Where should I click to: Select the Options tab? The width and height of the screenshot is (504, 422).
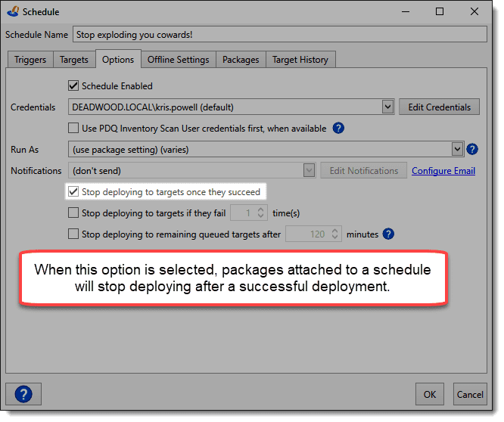coord(118,59)
